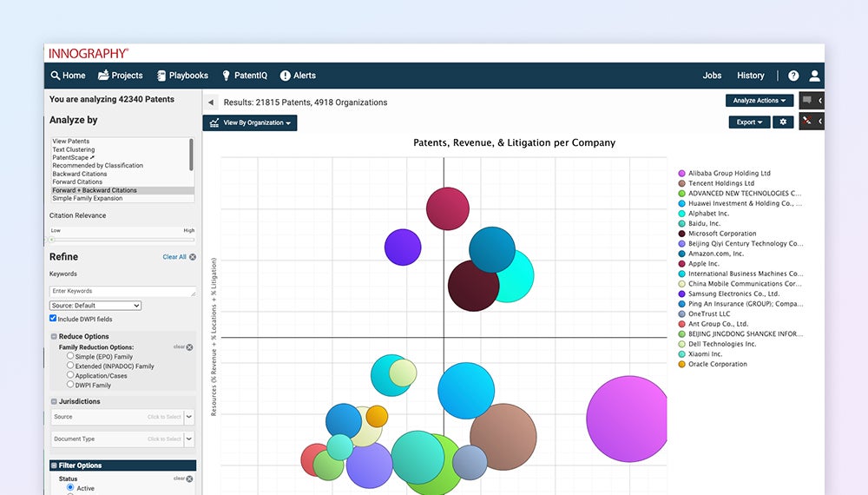
Task: Collapse the left panel with arrow icon
Action: pyautogui.click(x=211, y=102)
